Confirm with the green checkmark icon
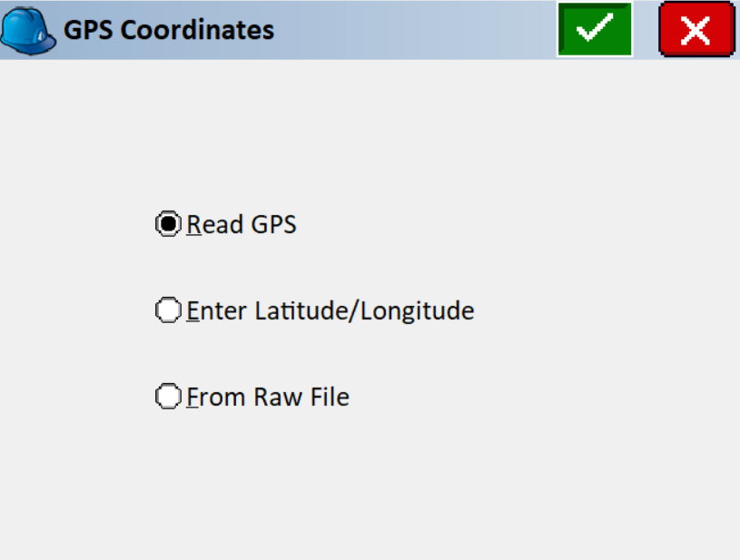 pos(595,30)
